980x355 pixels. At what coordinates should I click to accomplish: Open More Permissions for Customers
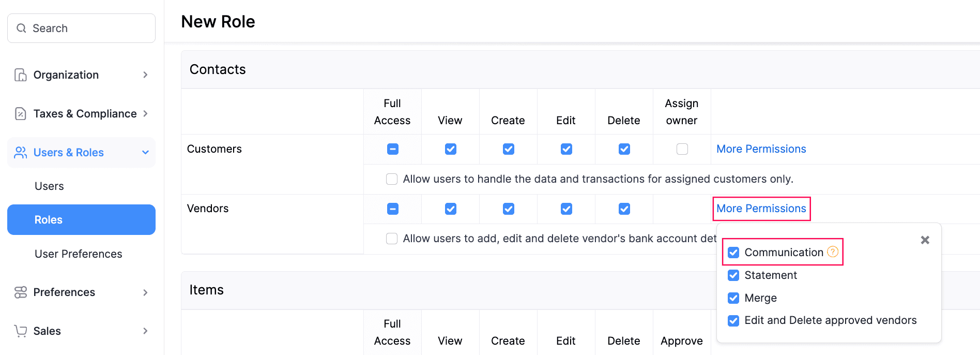(761, 149)
